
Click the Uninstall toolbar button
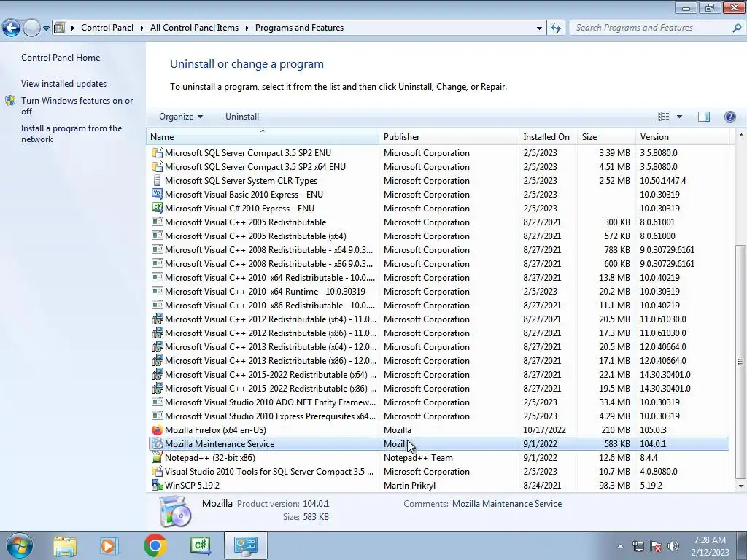242,117
